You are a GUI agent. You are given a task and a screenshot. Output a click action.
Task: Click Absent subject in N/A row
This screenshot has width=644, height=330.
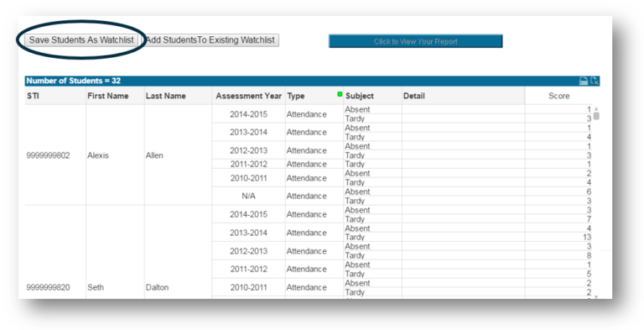tap(372, 191)
